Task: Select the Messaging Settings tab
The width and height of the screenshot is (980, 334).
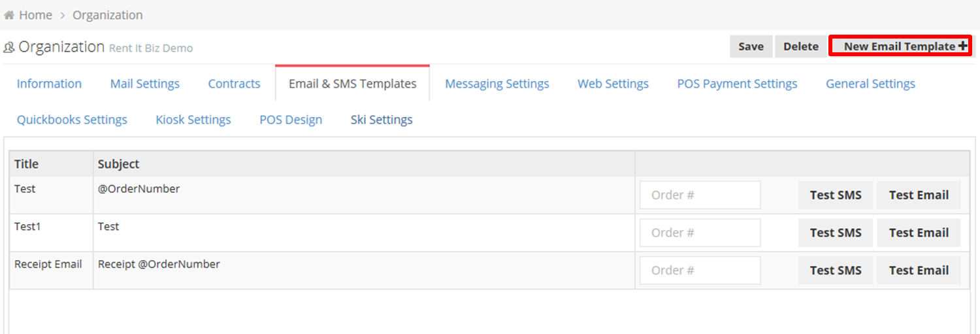Action: pyautogui.click(x=497, y=84)
